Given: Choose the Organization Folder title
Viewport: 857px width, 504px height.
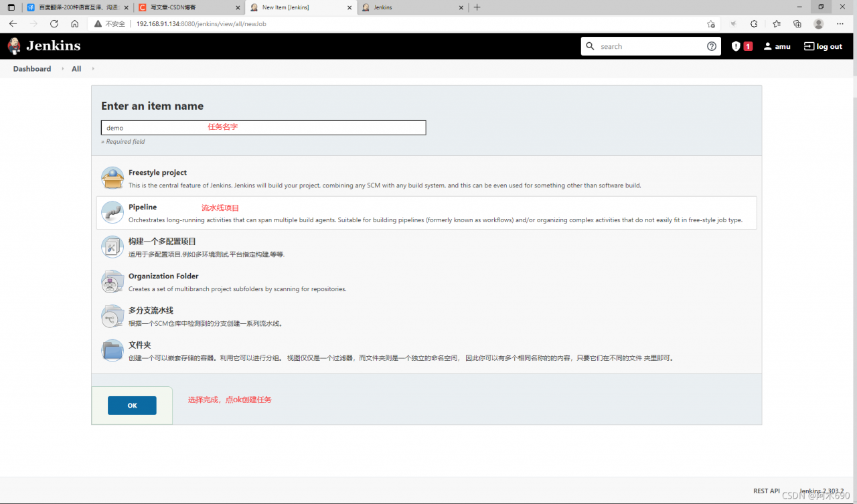Looking at the screenshot, I should [163, 276].
